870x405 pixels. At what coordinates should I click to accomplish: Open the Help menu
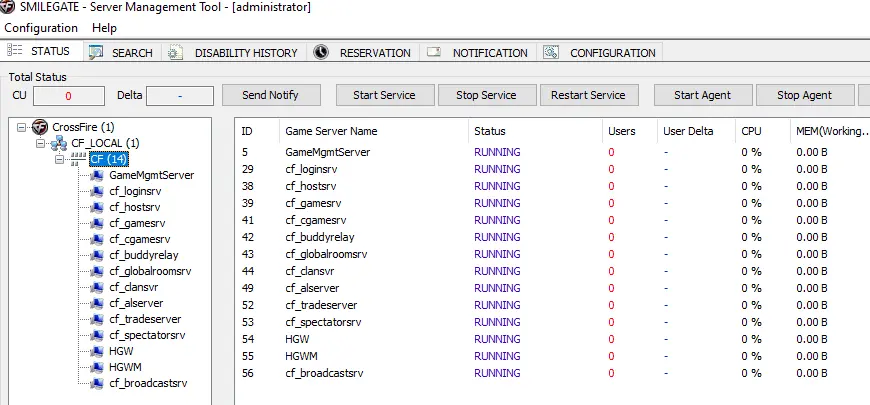(104, 28)
